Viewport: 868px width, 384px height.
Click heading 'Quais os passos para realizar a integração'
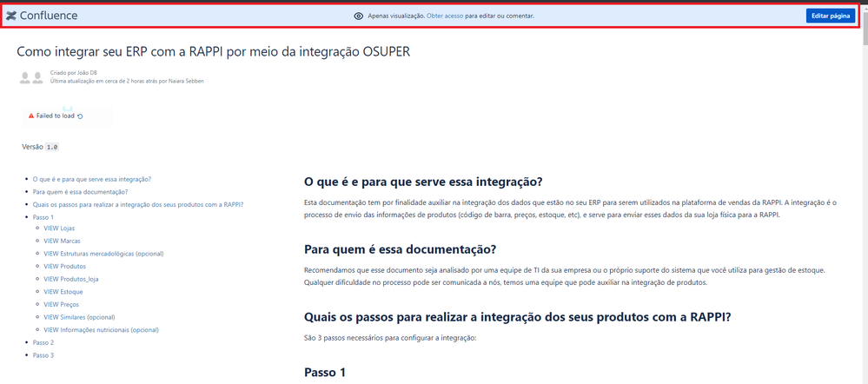point(518,318)
